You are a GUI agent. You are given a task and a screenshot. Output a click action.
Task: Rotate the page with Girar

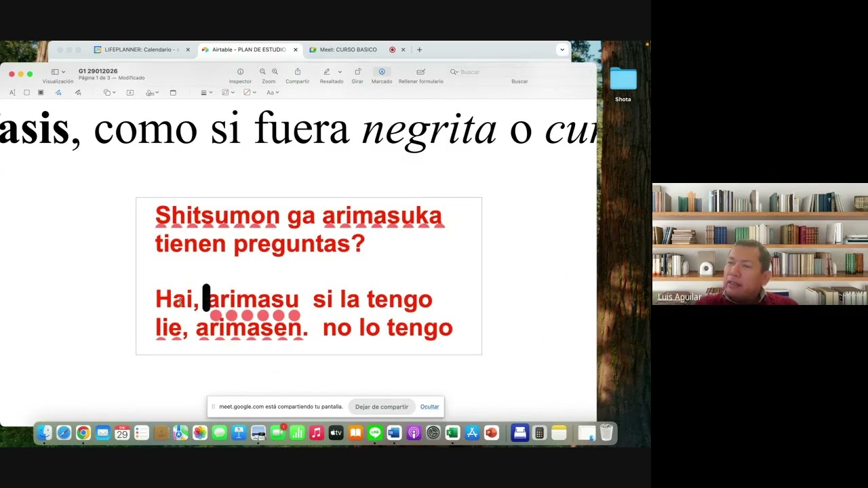coord(357,72)
